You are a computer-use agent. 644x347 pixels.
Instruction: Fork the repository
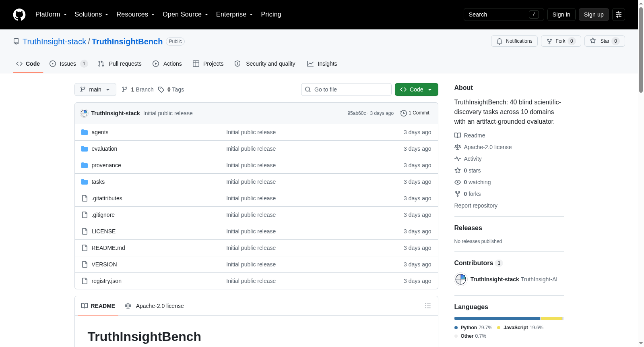tap(561, 41)
